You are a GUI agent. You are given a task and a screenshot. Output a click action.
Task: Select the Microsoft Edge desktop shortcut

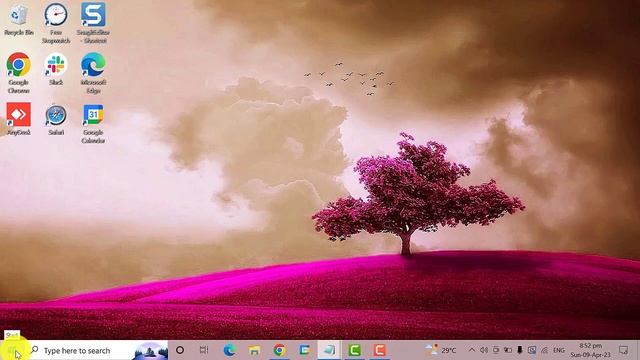[x=93, y=73]
